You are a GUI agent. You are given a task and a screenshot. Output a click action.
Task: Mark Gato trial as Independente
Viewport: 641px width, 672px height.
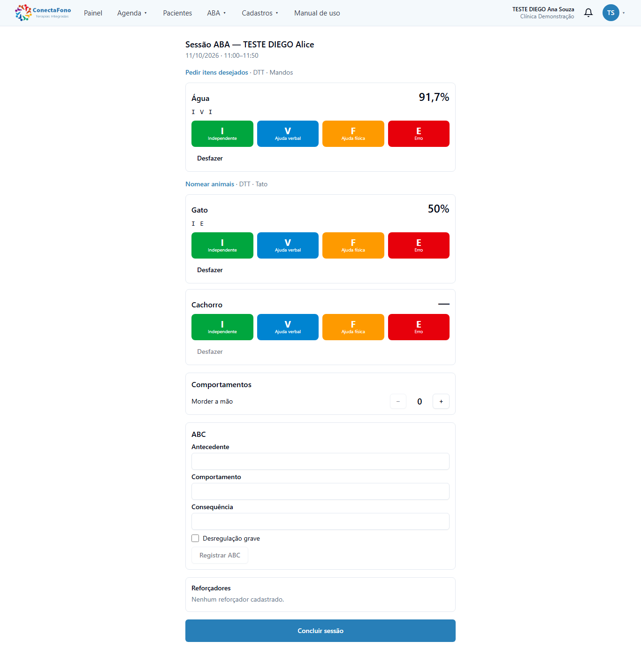click(x=222, y=245)
